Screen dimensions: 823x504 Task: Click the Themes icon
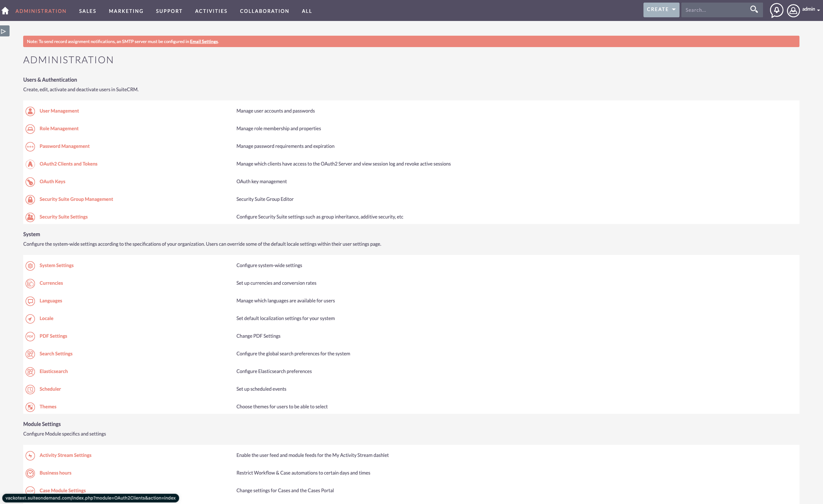30,407
